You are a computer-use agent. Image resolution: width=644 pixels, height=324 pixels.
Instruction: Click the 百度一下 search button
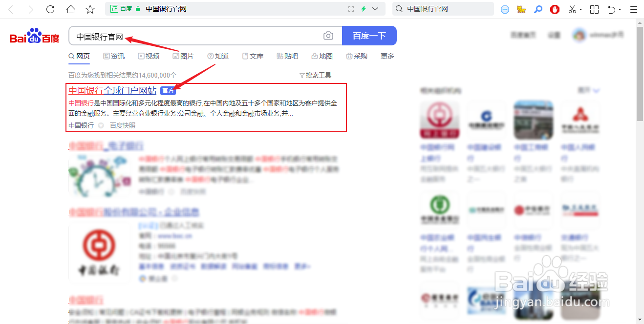click(369, 35)
